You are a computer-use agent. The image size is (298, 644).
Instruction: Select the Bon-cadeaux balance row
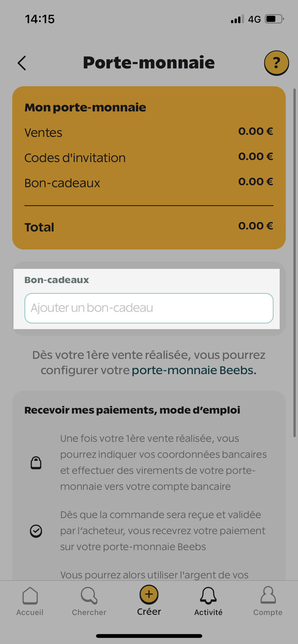149,183
